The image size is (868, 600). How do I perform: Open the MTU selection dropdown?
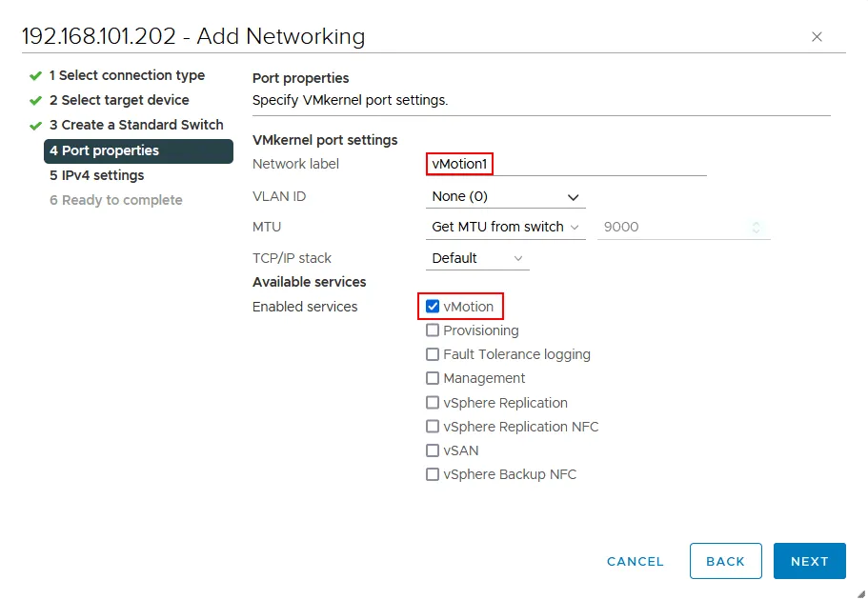505,227
